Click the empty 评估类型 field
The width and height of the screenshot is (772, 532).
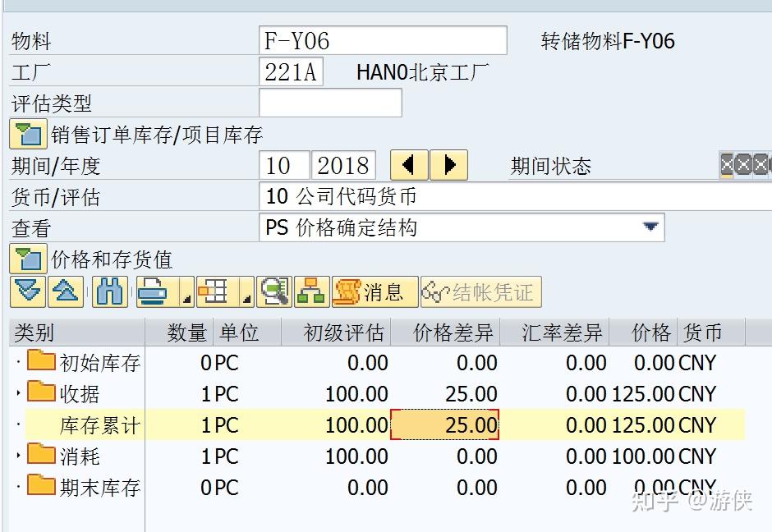coord(329,102)
